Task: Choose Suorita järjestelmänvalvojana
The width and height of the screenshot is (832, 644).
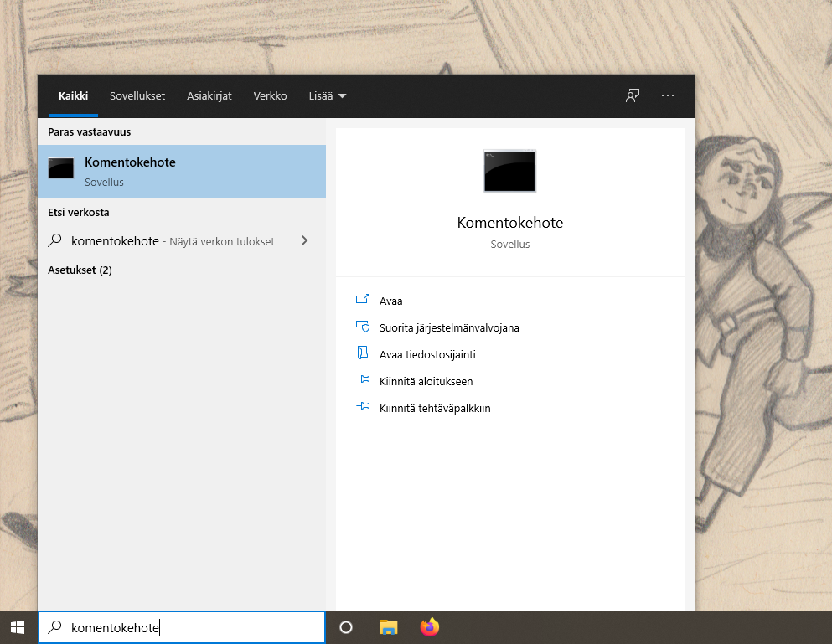Action: click(x=449, y=327)
